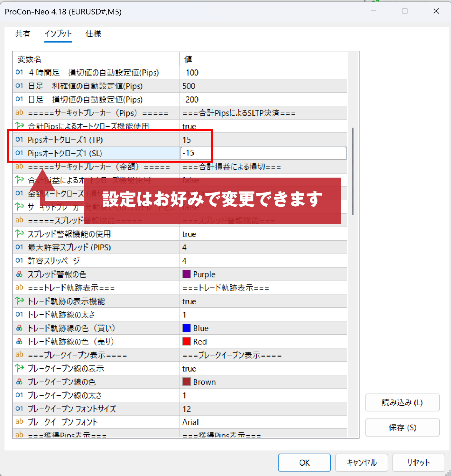Screen dimensions: 451x476
Task: Click the color icon beside トレード軌跡線の色（買い）
Action: click(x=19, y=328)
